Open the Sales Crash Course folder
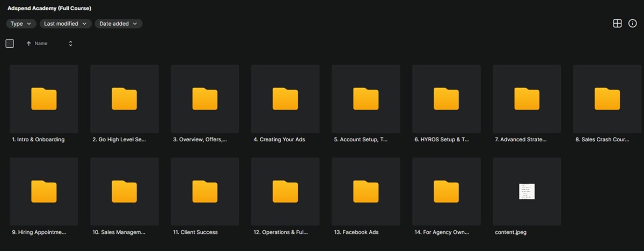The width and height of the screenshot is (644, 251). [x=607, y=99]
